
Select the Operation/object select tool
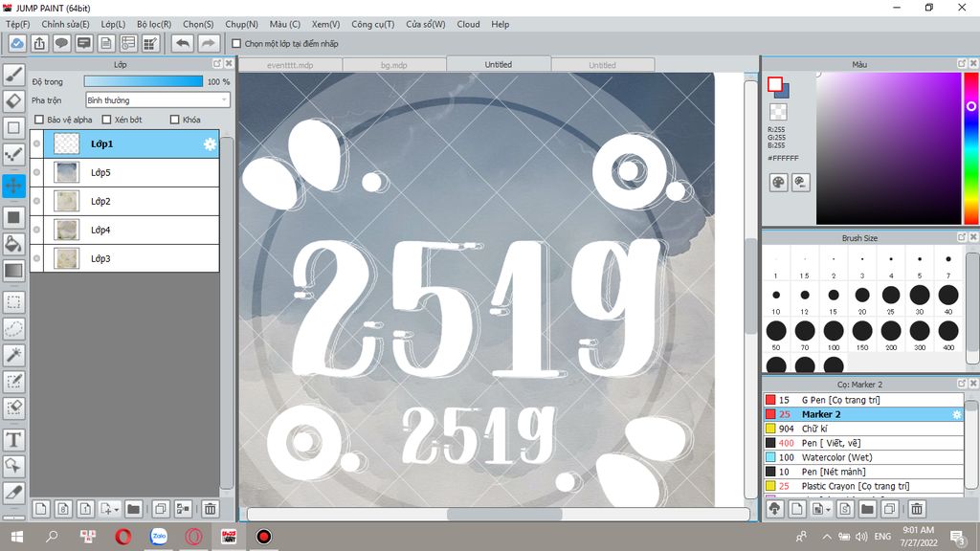pos(13,466)
